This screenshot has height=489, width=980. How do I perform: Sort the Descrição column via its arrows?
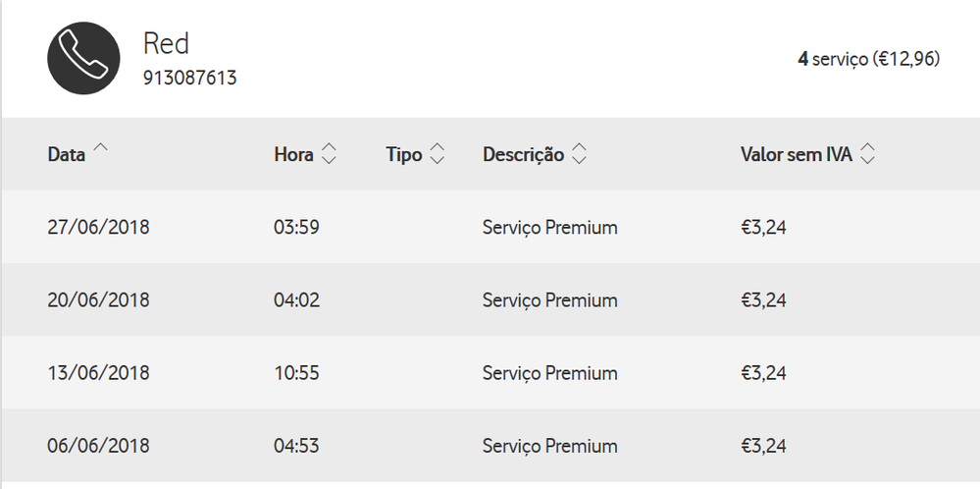[x=580, y=154]
